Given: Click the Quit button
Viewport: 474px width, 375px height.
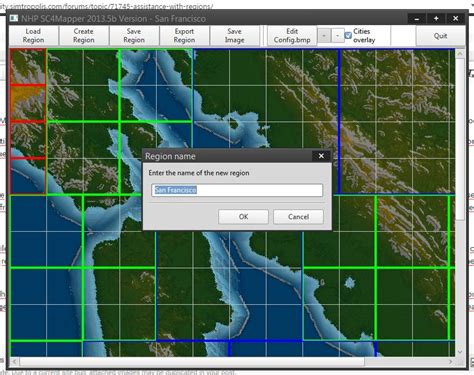Looking at the screenshot, I should tap(440, 36).
